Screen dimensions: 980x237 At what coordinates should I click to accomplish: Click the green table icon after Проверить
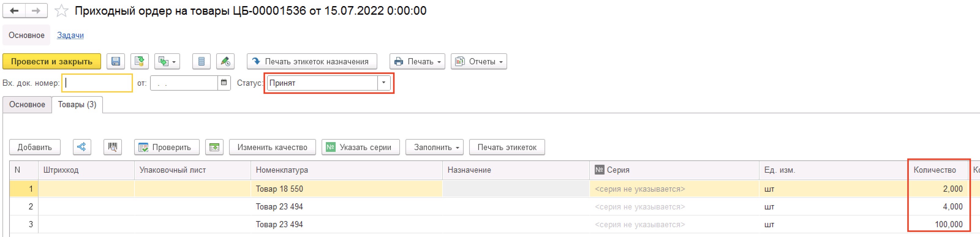point(214,147)
